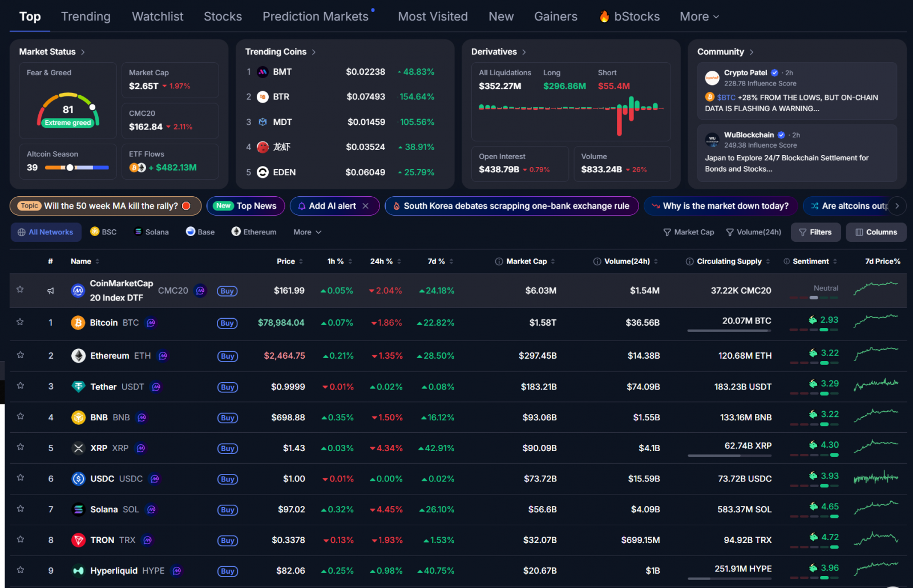Toggle watchlist star for XRP

(x=21, y=448)
